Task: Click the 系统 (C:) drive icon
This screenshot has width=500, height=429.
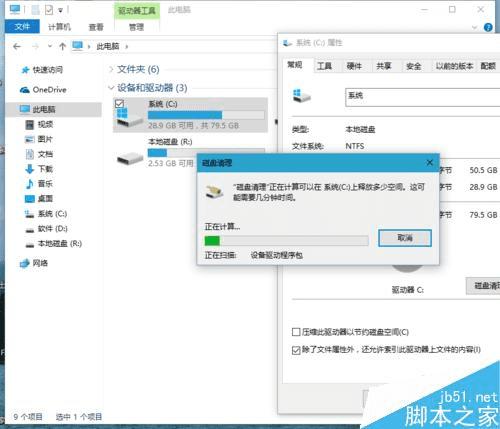Action: point(130,118)
